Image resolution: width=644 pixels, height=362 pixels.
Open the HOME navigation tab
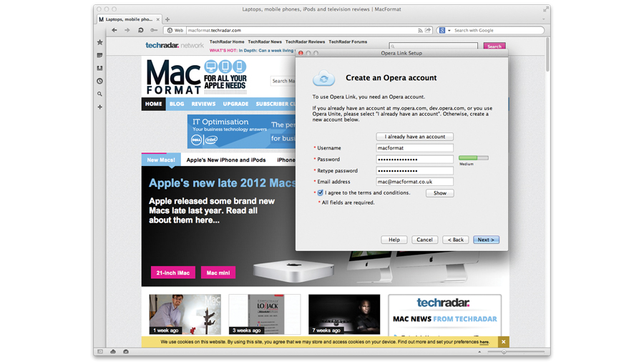(x=154, y=104)
